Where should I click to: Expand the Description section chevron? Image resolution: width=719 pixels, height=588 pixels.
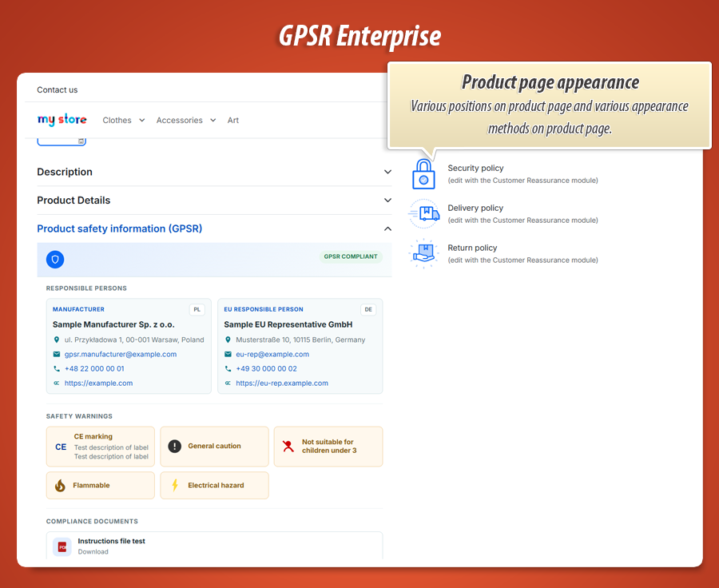[x=388, y=172]
